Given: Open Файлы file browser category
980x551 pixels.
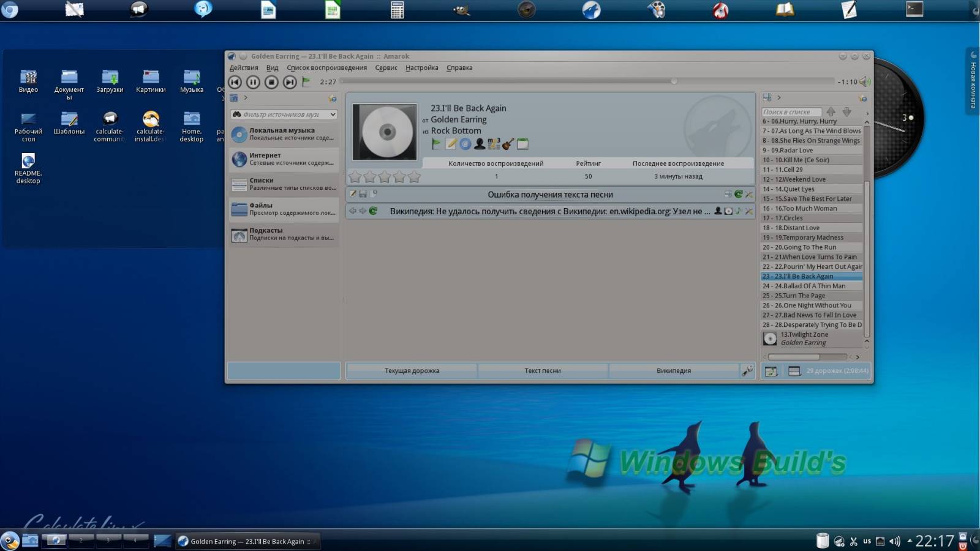Looking at the screenshot, I should pos(284,209).
